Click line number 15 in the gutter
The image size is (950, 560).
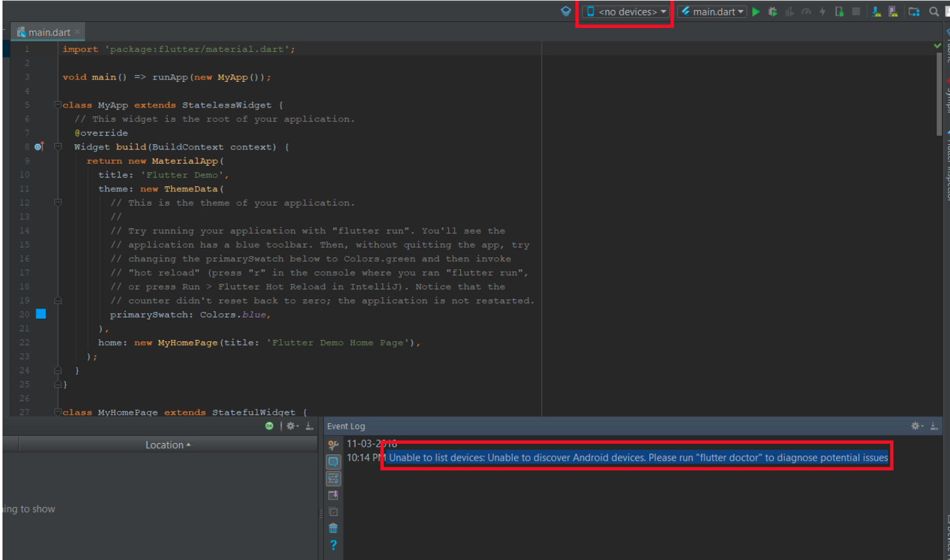point(24,245)
